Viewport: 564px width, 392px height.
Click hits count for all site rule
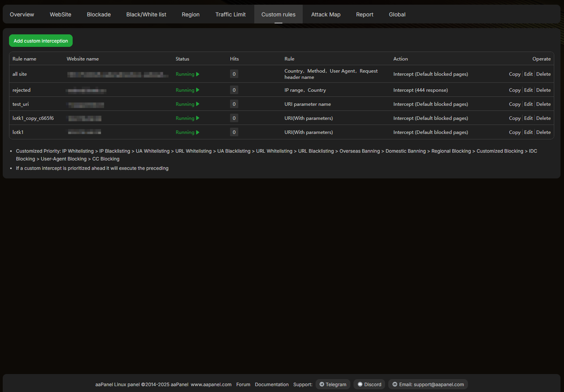click(234, 74)
